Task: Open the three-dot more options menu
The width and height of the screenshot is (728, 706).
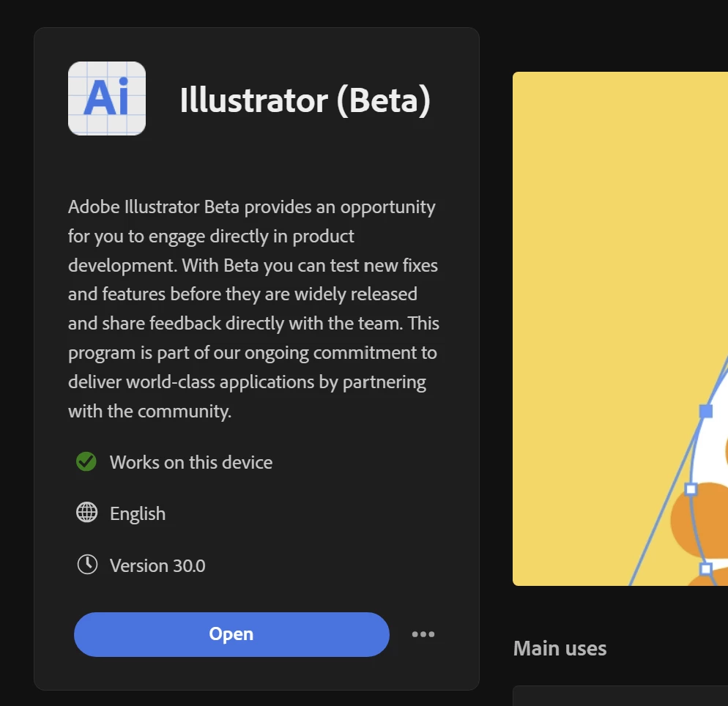Action: click(x=423, y=634)
